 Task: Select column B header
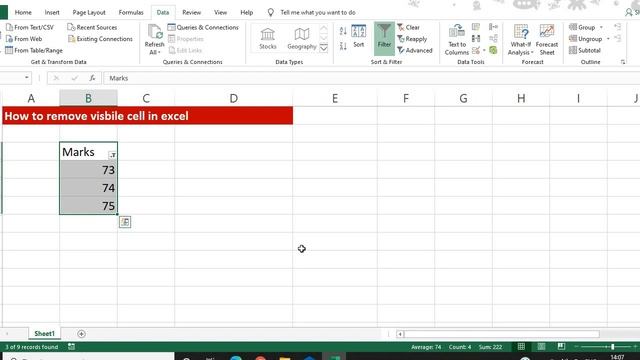[x=88, y=98]
